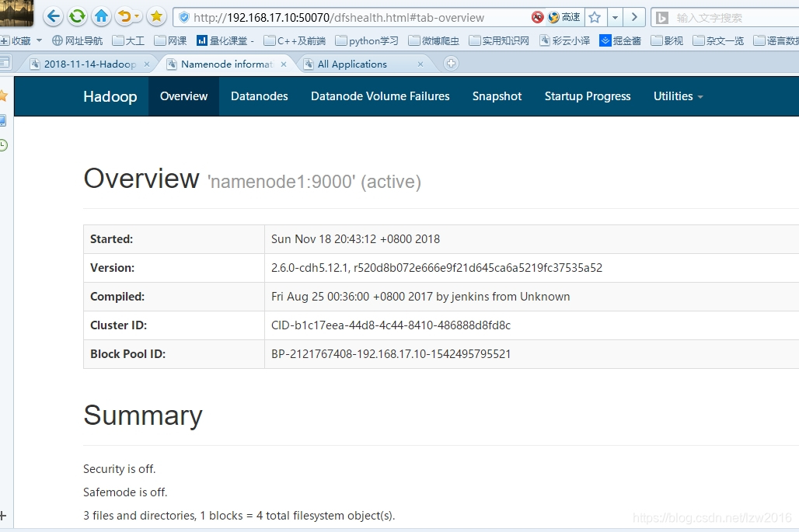This screenshot has width=799, height=532.
Task: Click the browser back arrow button
Action: (x=53, y=17)
